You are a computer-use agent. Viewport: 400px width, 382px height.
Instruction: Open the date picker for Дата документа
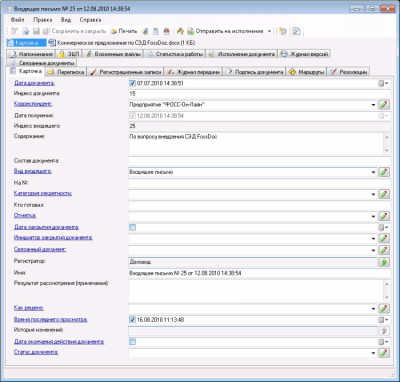(x=383, y=83)
